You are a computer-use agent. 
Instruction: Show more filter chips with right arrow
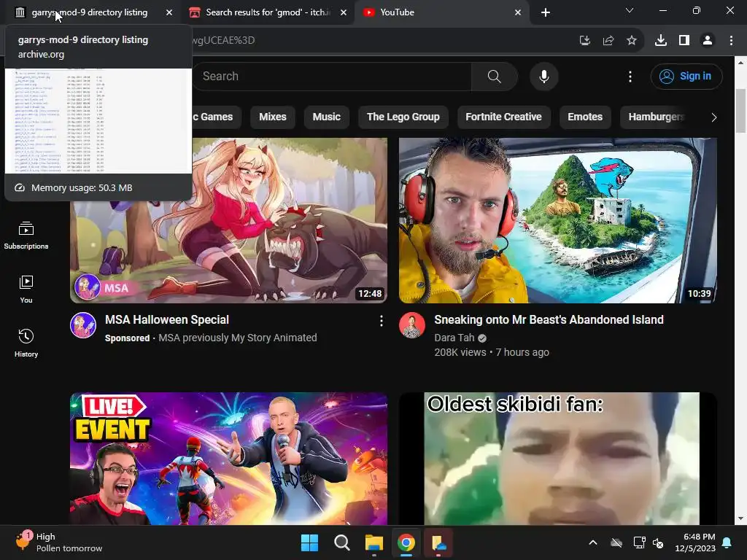pos(713,117)
